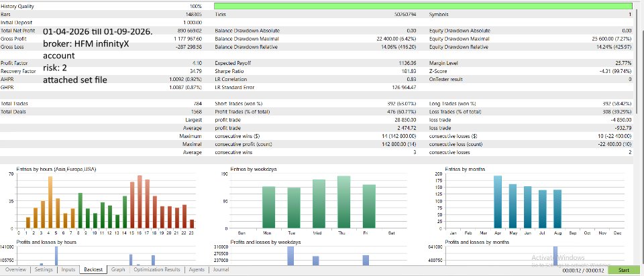Click the History Quality 100% value
This screenshot has height=276, width=644.
coord(196,7)
